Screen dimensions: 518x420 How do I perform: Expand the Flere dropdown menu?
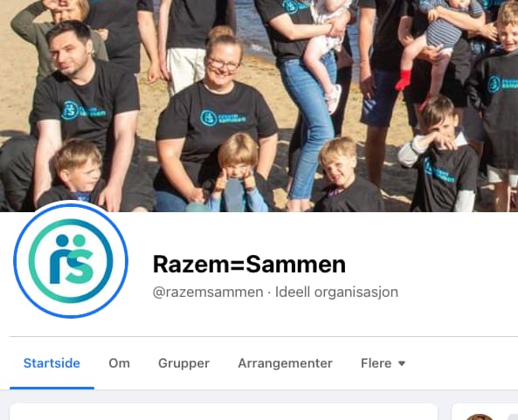pos(383,363)
